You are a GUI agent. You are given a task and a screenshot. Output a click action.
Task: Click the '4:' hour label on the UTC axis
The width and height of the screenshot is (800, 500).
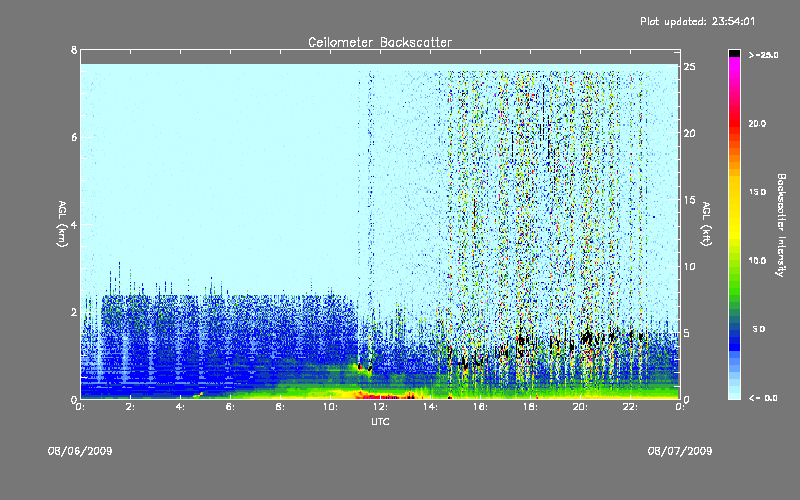point(180,407)
